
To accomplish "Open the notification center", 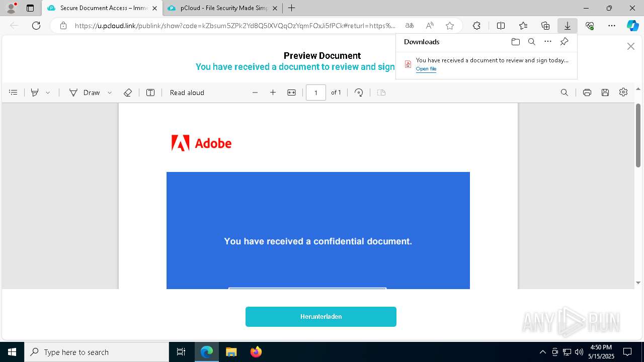I will (627, 352).
